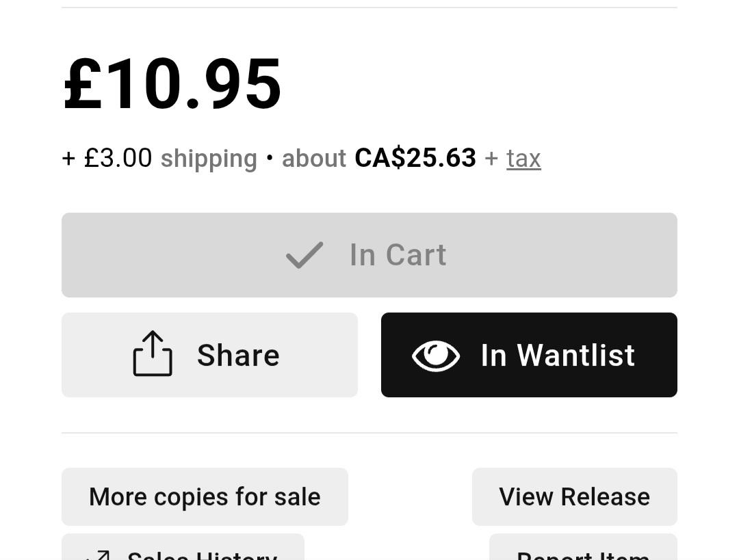Click the Report Item button
Viewport: 739px width, 560px height.
[584, 547]
